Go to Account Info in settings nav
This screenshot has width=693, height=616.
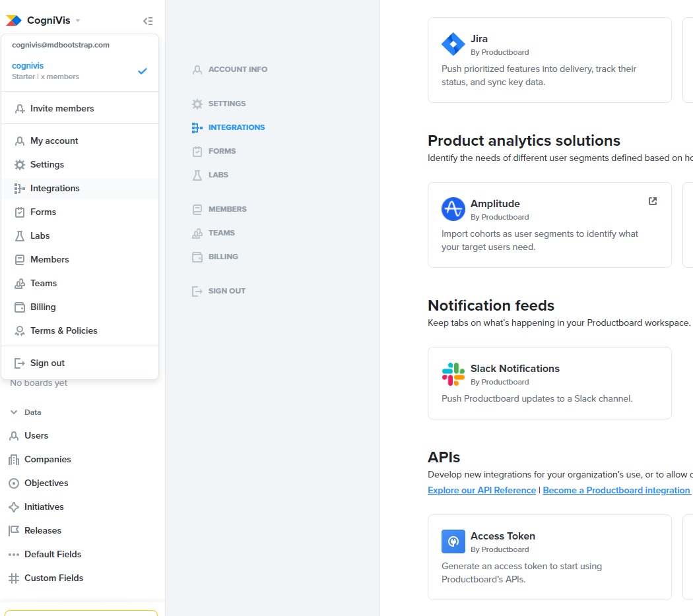[238, 69]
